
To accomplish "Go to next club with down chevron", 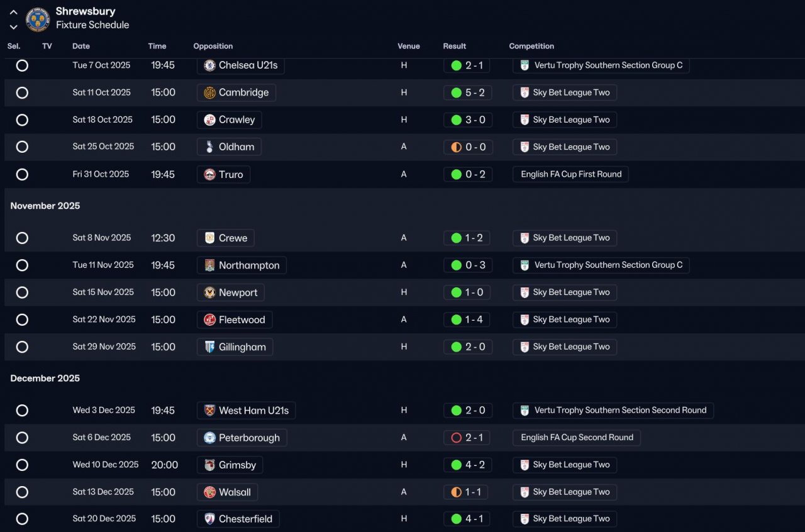I will (x=13, y=27).
